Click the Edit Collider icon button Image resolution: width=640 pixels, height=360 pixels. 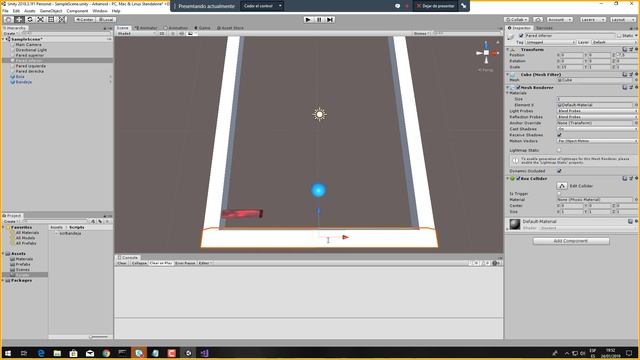[x=562, y=186]
